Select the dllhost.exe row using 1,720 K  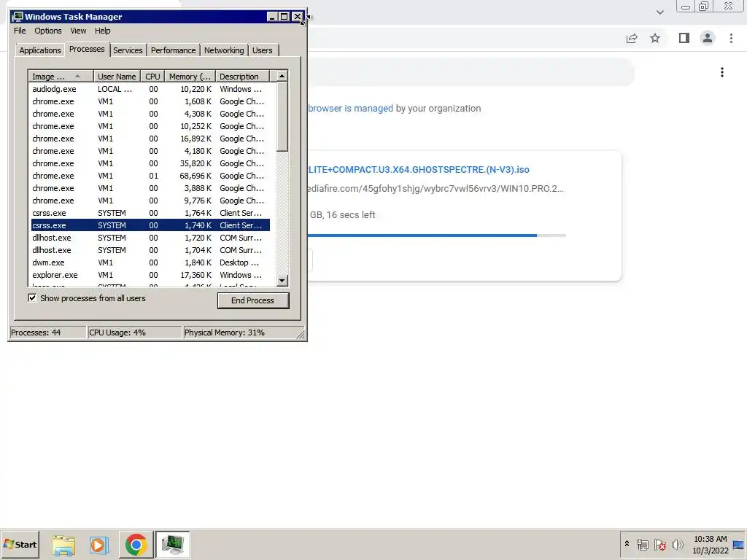[150, 238]
